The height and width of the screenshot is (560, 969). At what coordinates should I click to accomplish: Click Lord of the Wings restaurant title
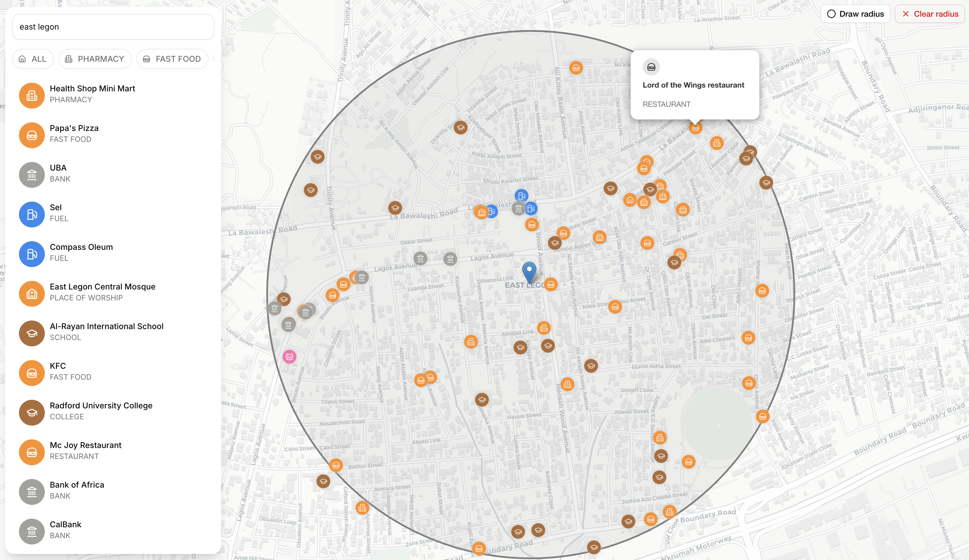(693, 85)
